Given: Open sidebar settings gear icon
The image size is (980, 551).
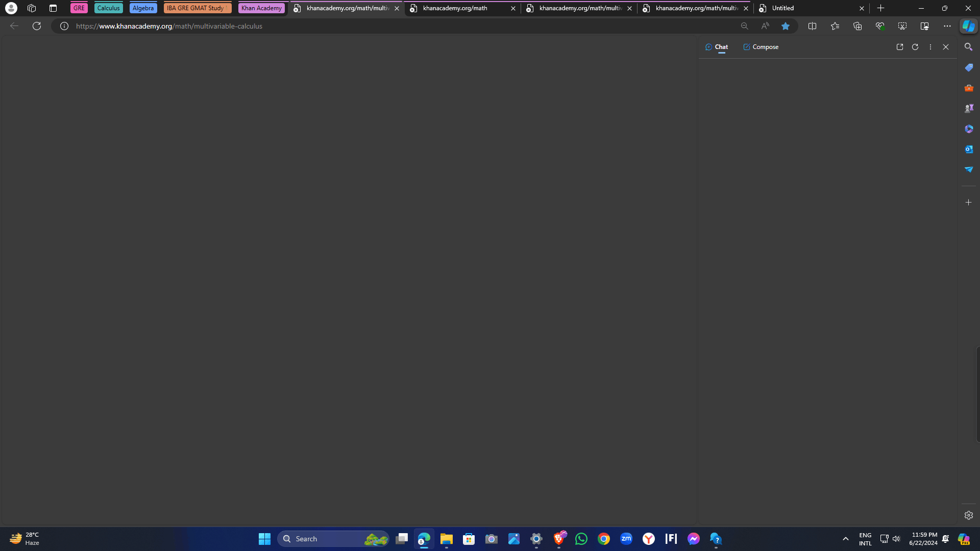Looking at the screenshot, I should 968,515.
